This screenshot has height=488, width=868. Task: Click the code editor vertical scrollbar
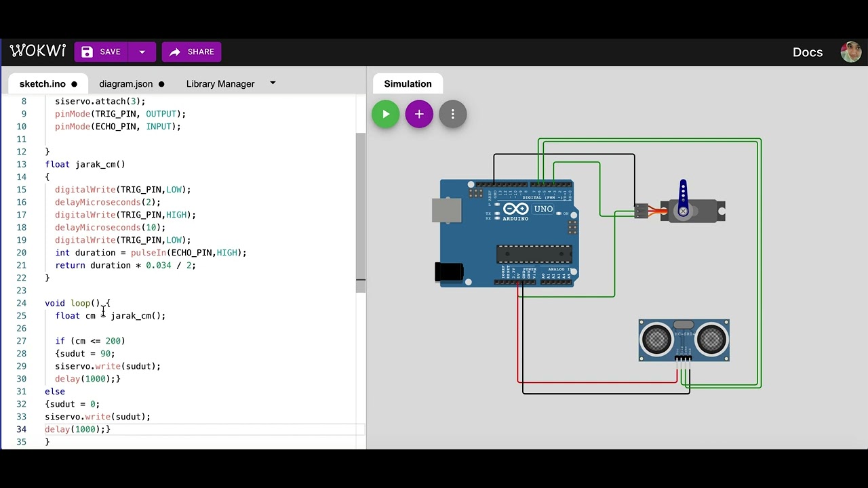point(361,213)
